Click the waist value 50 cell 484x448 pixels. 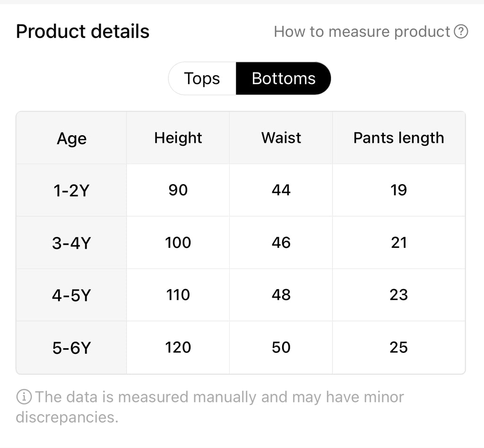coord(281,348)
